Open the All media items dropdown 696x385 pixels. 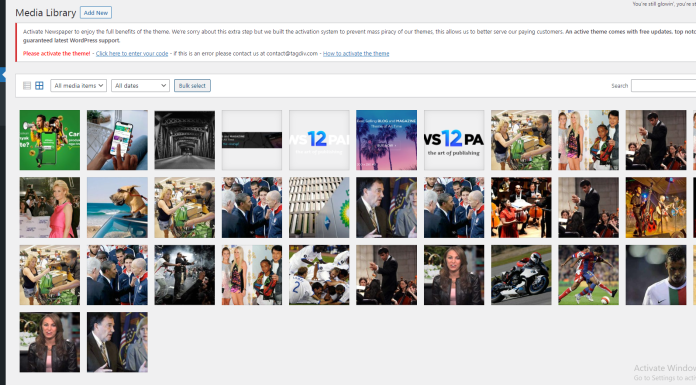[x=79, y=86]
